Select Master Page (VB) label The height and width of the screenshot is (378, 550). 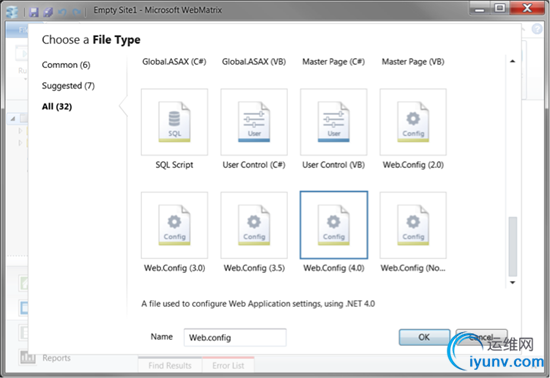click(413, 62)
